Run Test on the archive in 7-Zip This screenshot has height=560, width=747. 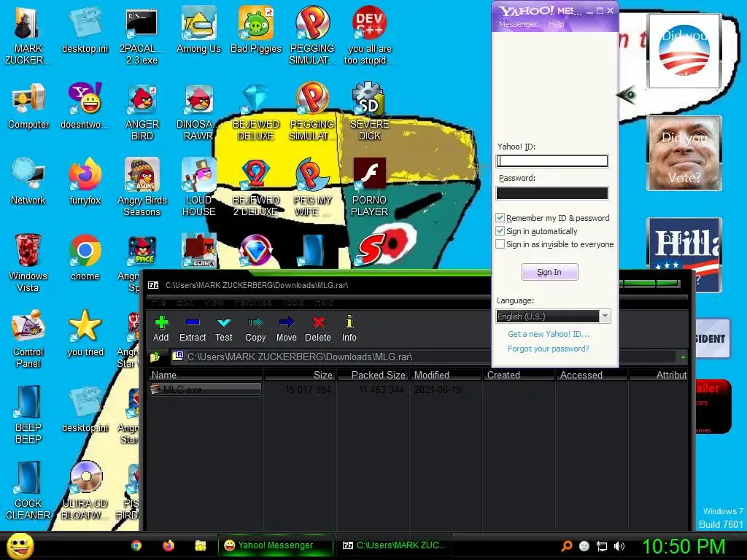click(x=223, y=329)
